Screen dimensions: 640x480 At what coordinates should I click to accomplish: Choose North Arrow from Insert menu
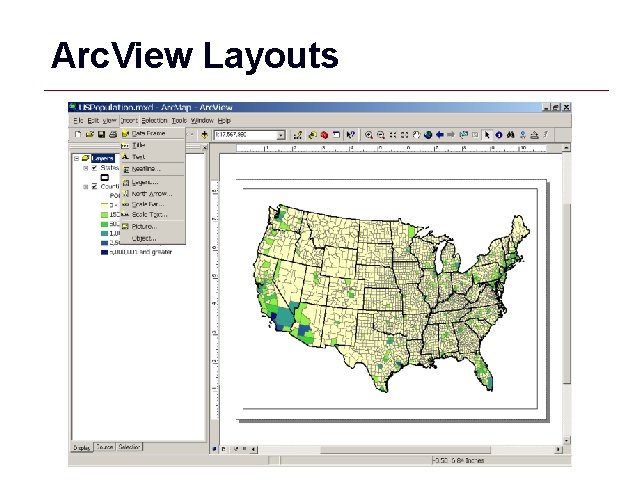[x=153, y=193]
